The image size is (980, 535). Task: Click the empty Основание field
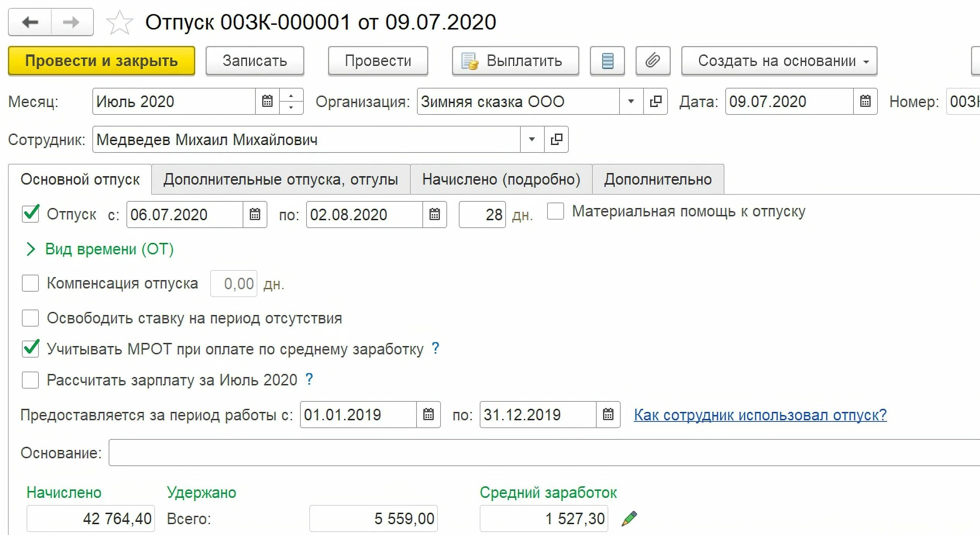544,452
